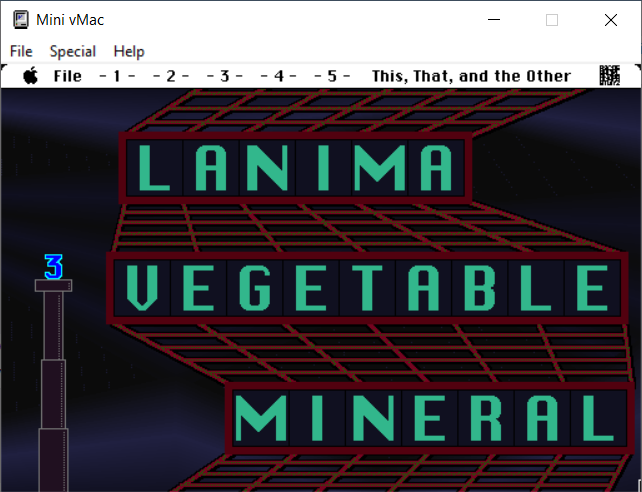Viewport: 642px width, 492px height.
Task: Open the Apple menu in emulated Mac
Action: 31,76
